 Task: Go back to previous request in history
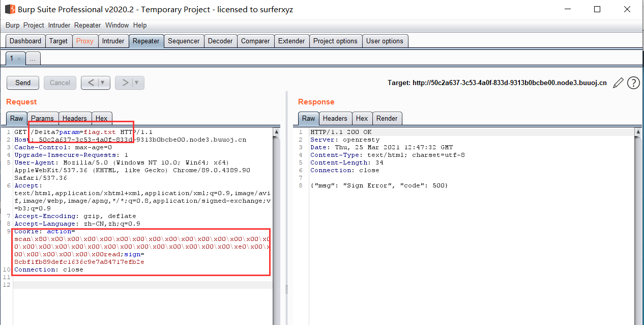click(x=91, y=83)
